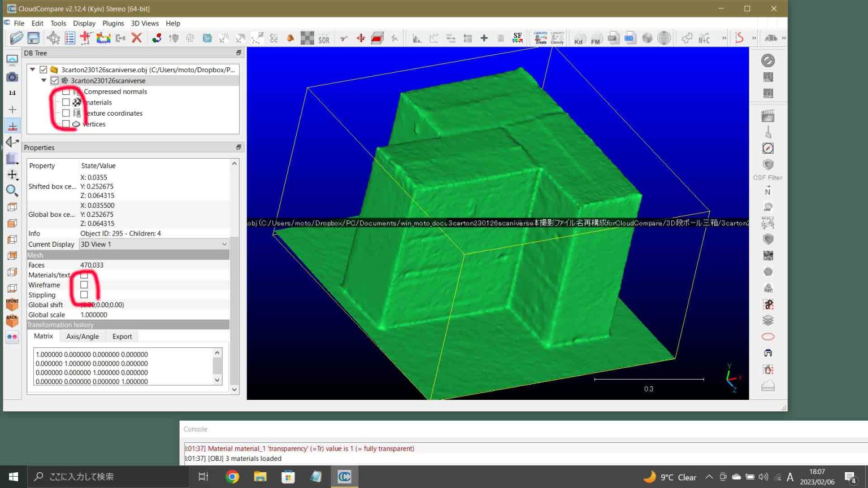868x488 pixels.
Task: Open a file with the Open toolbar icon
Action: 16,38
